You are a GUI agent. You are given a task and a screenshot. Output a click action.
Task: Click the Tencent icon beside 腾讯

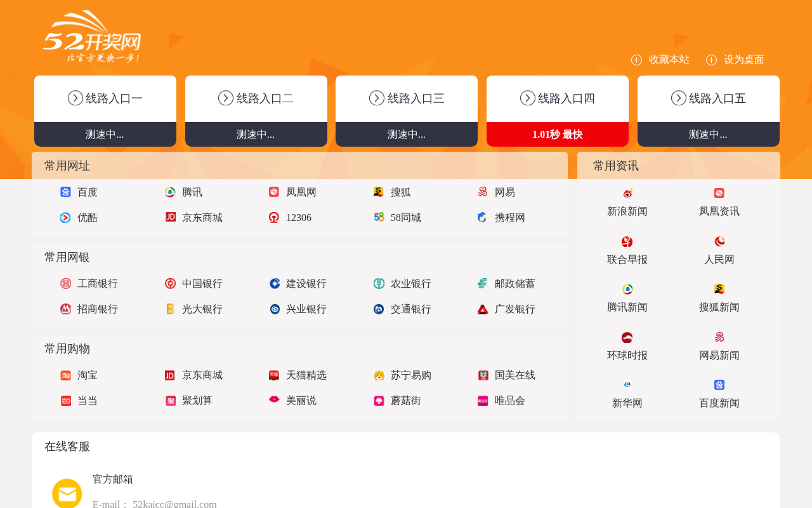tap(170, 192)
